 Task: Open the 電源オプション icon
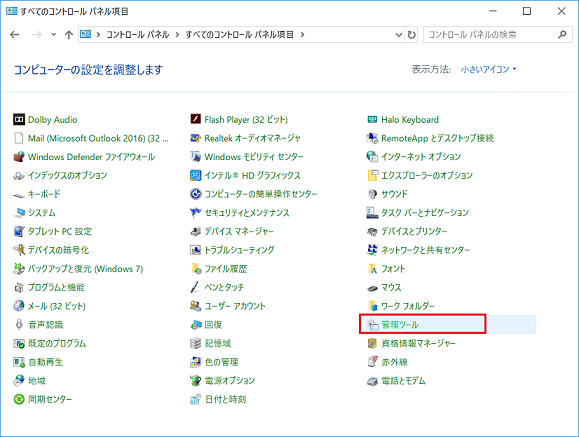tap(195, 380)
